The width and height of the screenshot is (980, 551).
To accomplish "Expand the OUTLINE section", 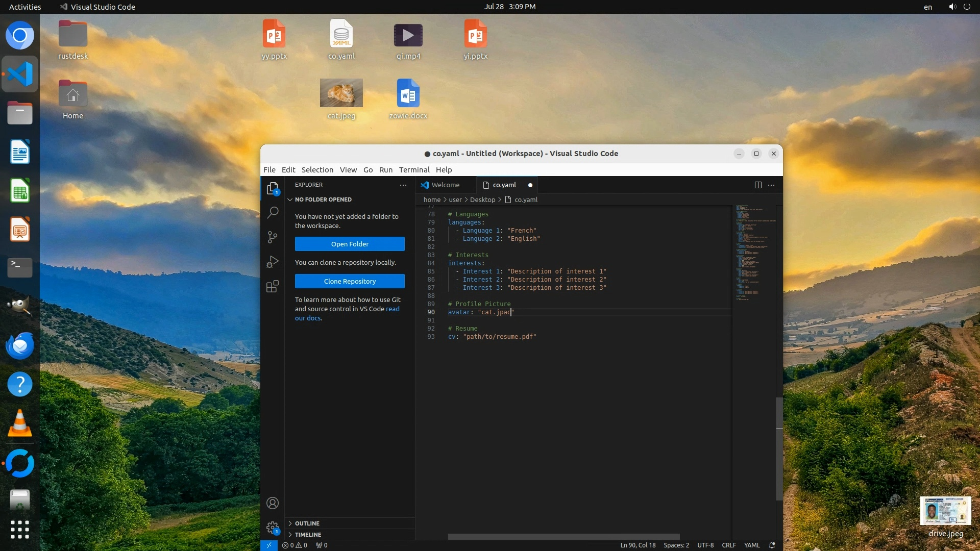I will tap(307, 523).
